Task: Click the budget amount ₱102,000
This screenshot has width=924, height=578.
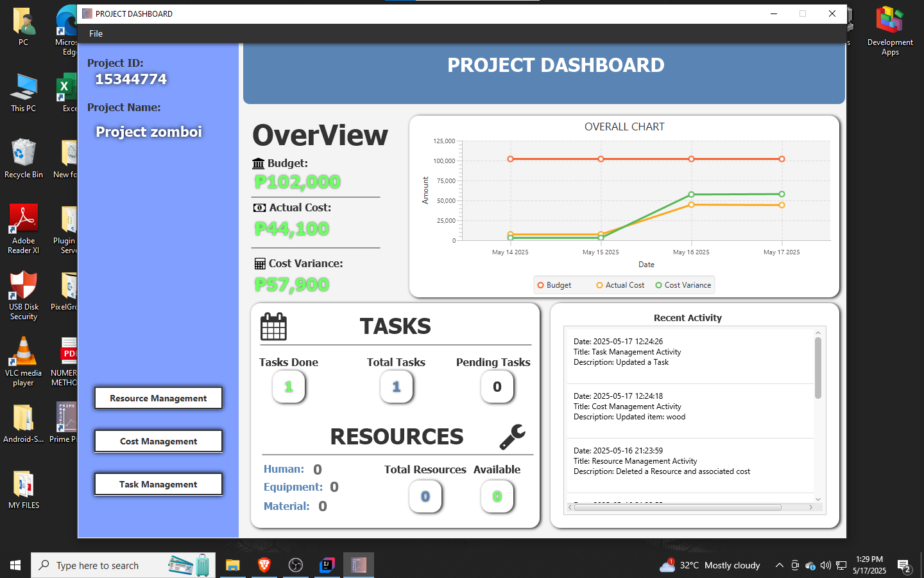Action: pyautogui.click(x=298, y=182)
